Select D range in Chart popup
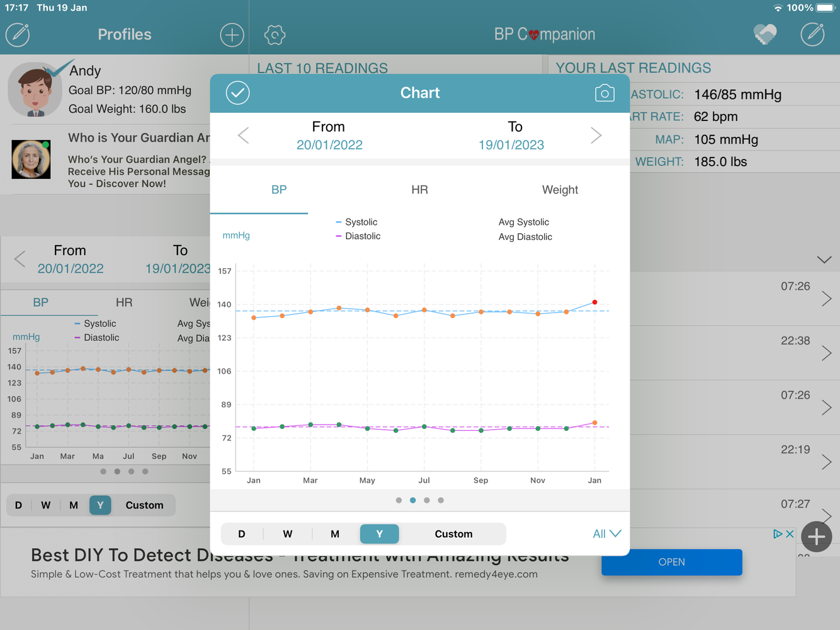Viewport: 840px width, 630px height. [242, 534]
